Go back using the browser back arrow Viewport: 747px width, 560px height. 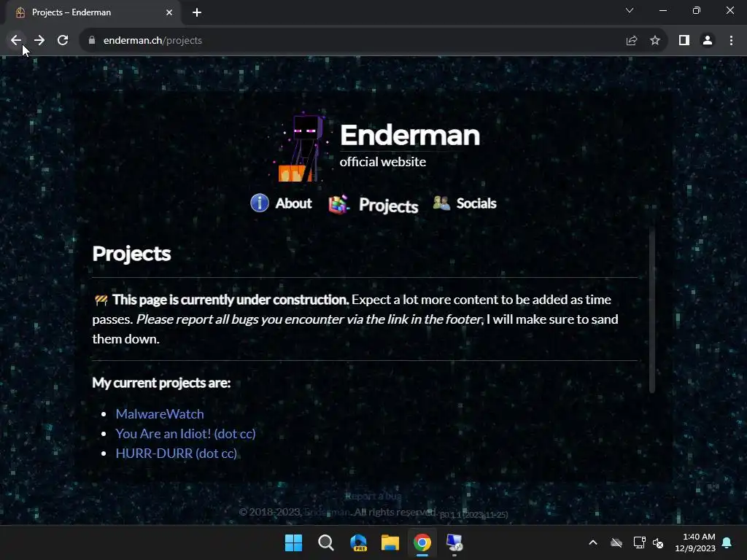click(16, 41)
